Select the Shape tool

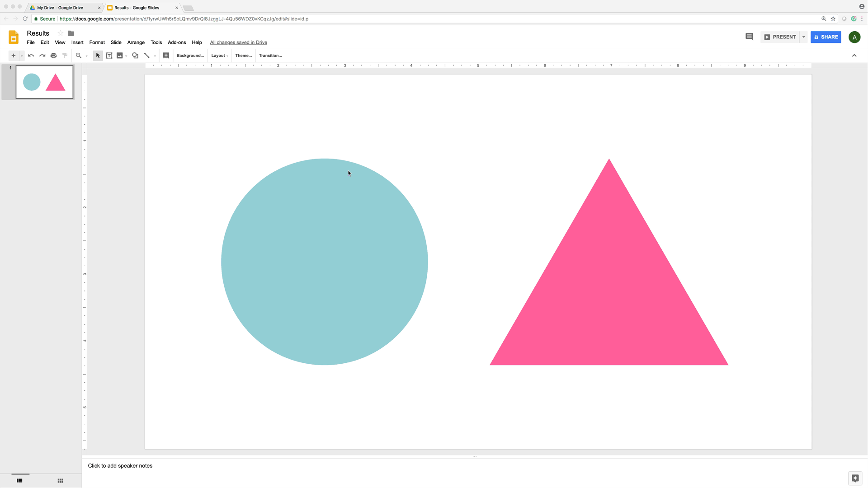(x=135, y=55)
